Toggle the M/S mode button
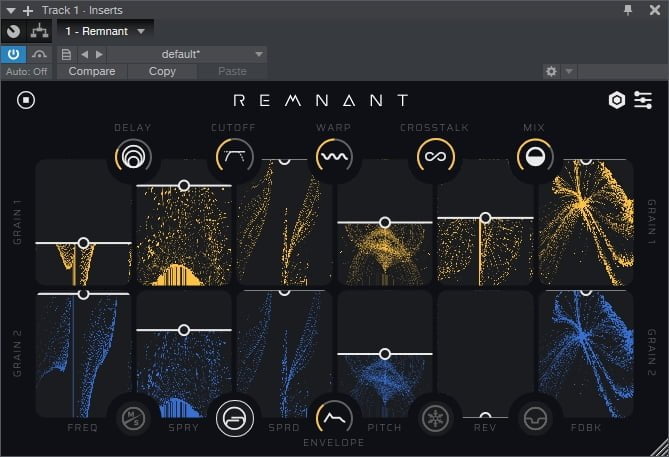Viewport: 669px width, 457px height. click(132, 415)
